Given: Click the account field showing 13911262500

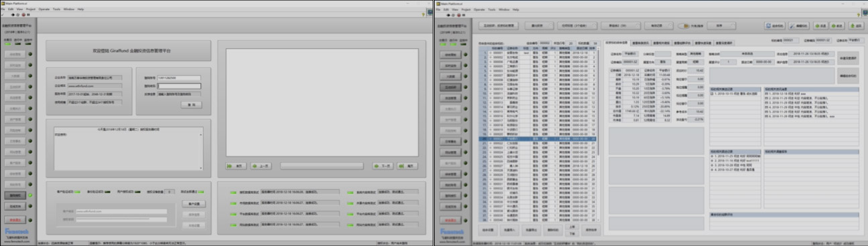Looking at the screenshot, I should pyautogui.click(x=179, y=78).
